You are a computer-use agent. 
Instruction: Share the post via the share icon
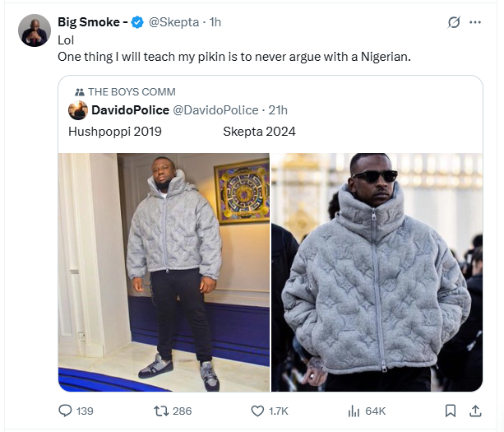pyautogui.click(x=474, y=410)
